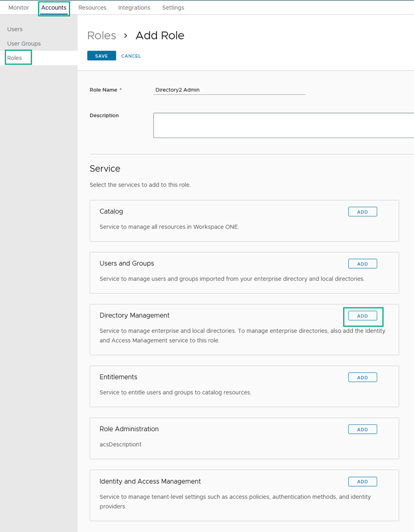Focus the Role Name input field
The height and width of the screenshot is (532, 414).
(229, 90)
